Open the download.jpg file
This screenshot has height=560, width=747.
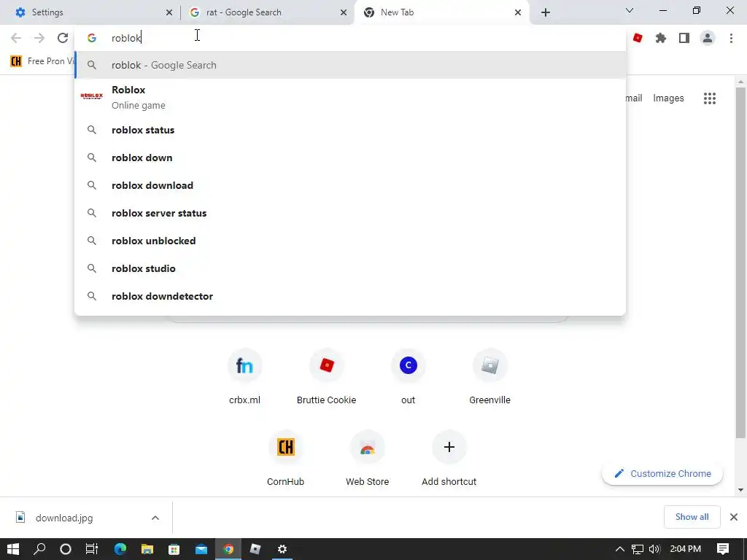(x=64, y=518)
